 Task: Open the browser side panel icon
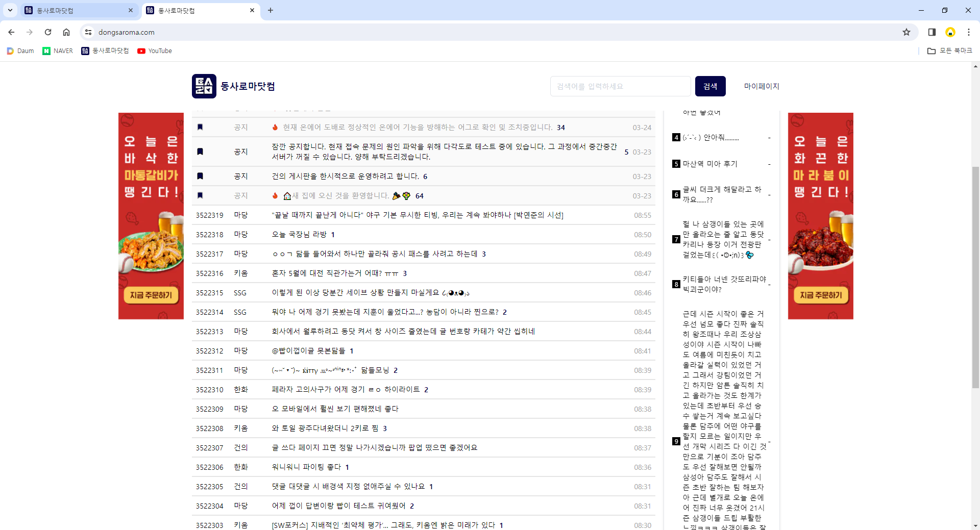click(x=932, y=32)
